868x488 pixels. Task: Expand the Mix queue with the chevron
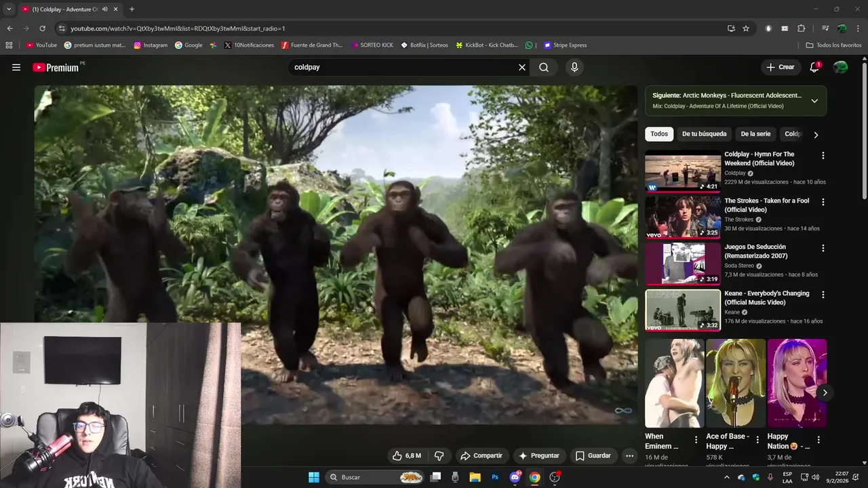tap(814, 101)
